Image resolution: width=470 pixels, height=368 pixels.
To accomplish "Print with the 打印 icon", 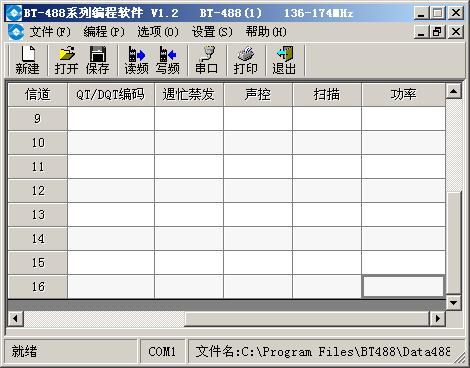I will point(246,61).
